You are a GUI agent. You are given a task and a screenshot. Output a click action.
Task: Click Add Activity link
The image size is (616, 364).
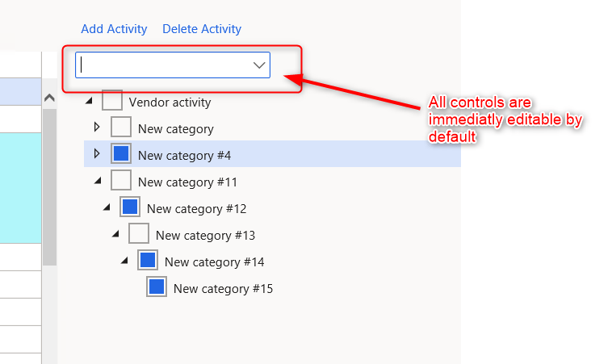tap(114, 29)
